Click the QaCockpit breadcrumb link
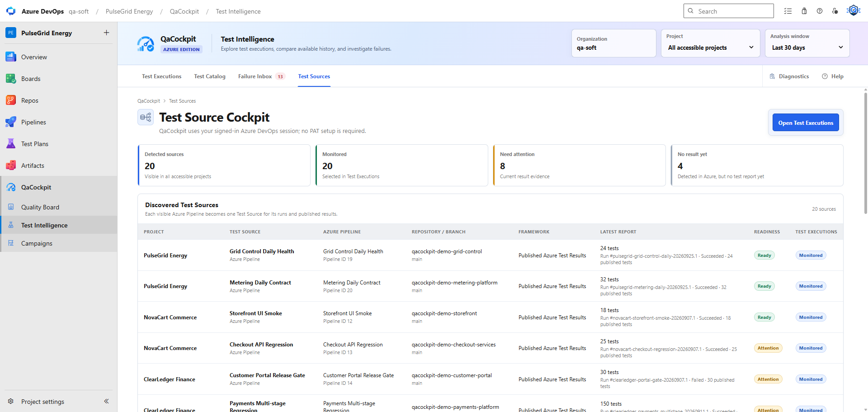Image resolution: width=868 pixels, height=412 pixels. [x=149, y=101]
